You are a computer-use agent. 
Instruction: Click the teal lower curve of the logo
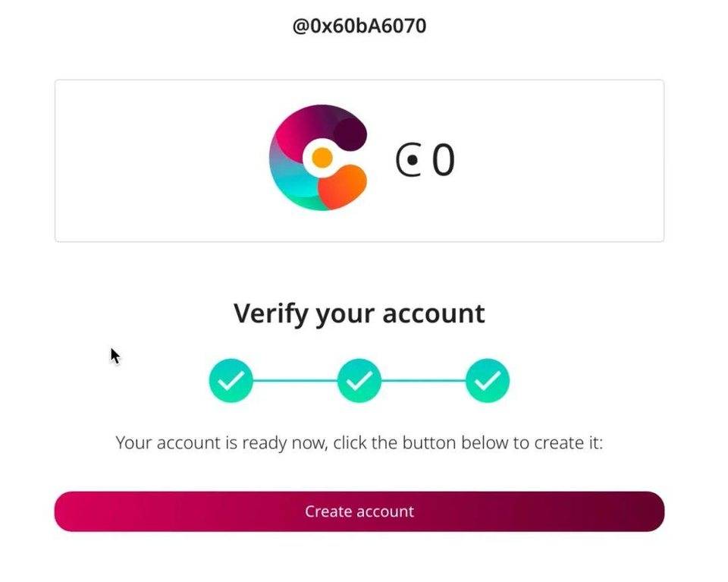tap(293, 186)
